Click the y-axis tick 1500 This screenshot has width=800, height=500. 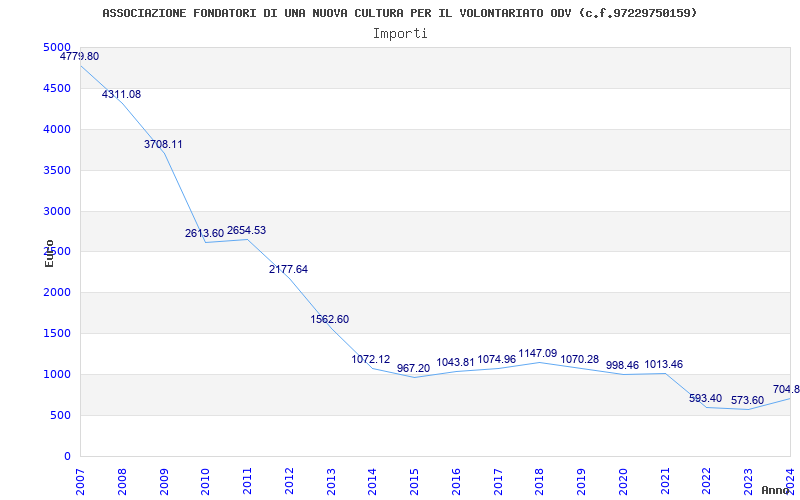click(57, 334)
